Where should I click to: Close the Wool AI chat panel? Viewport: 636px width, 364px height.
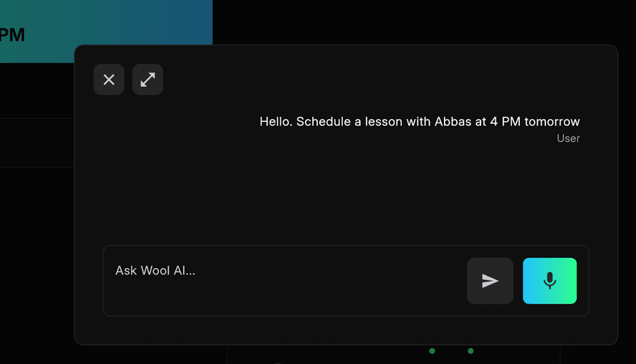pos(109,80)
